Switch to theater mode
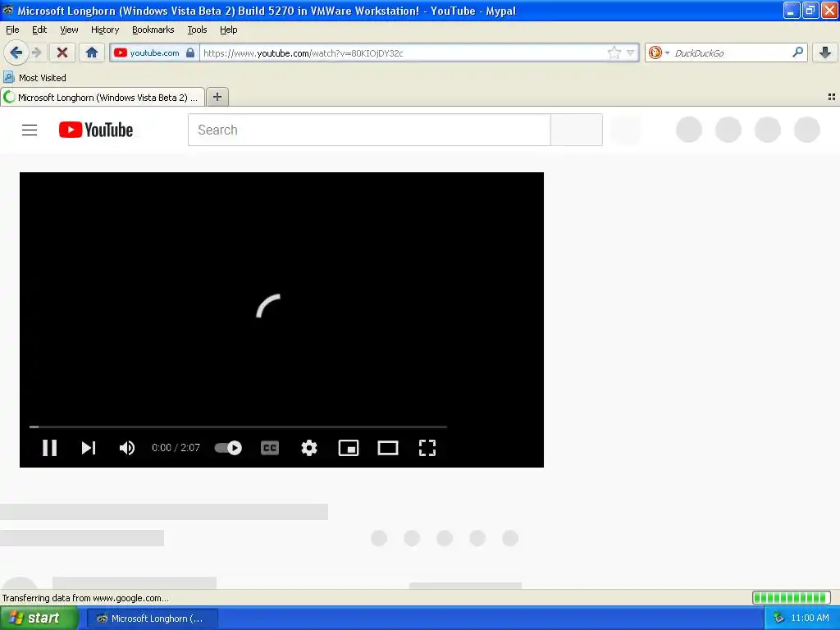840x630 pixels. 388,448
